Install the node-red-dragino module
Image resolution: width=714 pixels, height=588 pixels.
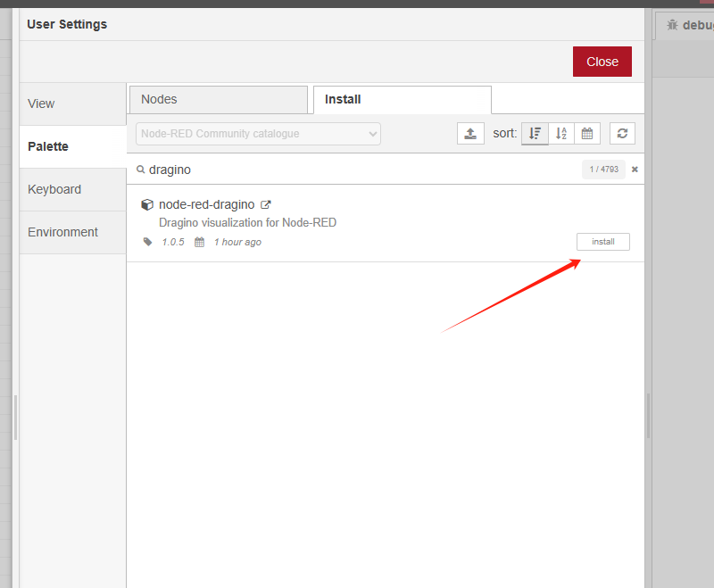(603, 242)
